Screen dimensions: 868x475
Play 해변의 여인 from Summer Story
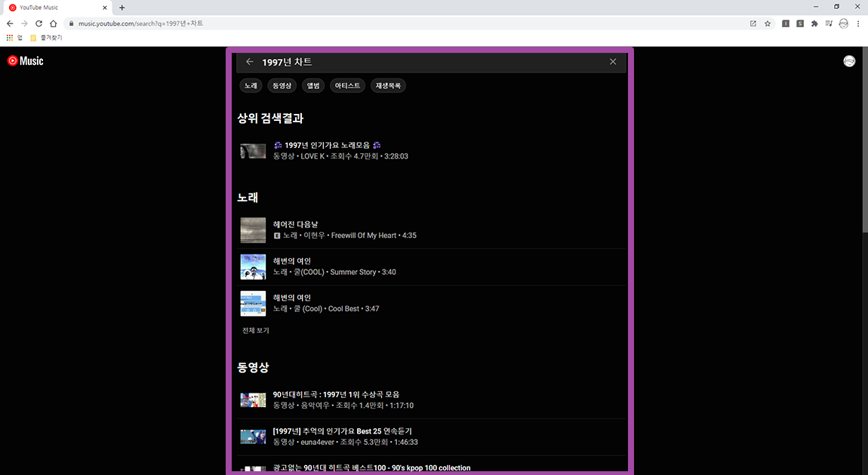tap(292, 261)
